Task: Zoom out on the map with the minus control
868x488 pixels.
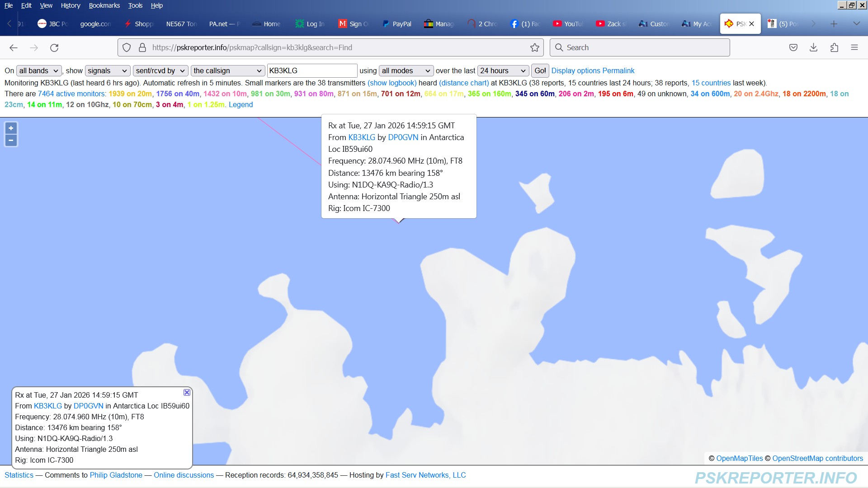Action: (11, 140)
